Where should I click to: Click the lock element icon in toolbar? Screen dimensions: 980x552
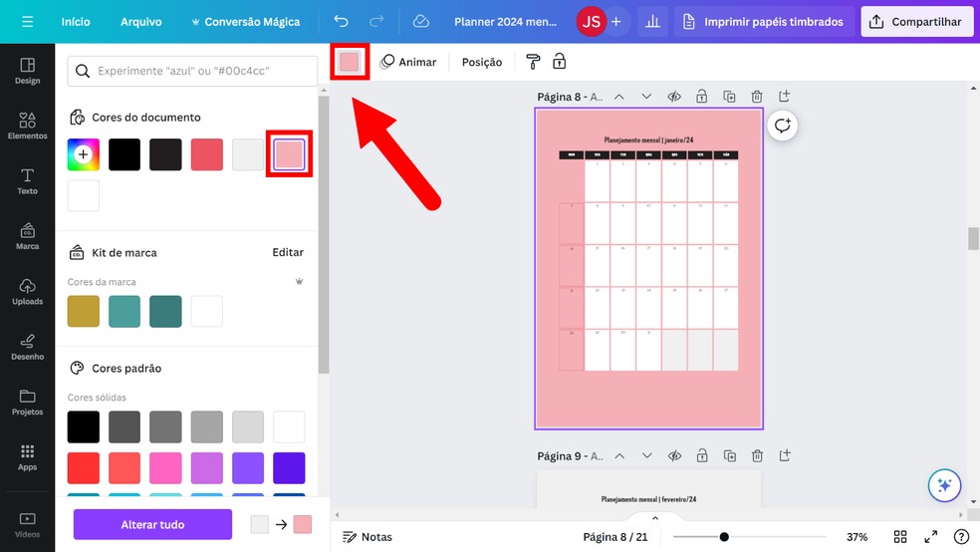pos(560,61)
